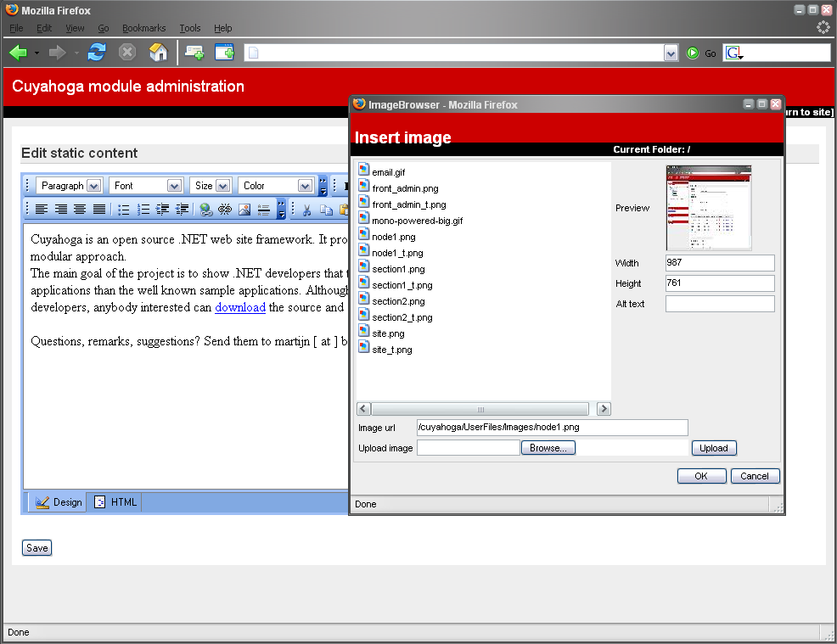Click the Google search engine icon
The width and height of the screenshot is (837, 644).
coord(734,53)
